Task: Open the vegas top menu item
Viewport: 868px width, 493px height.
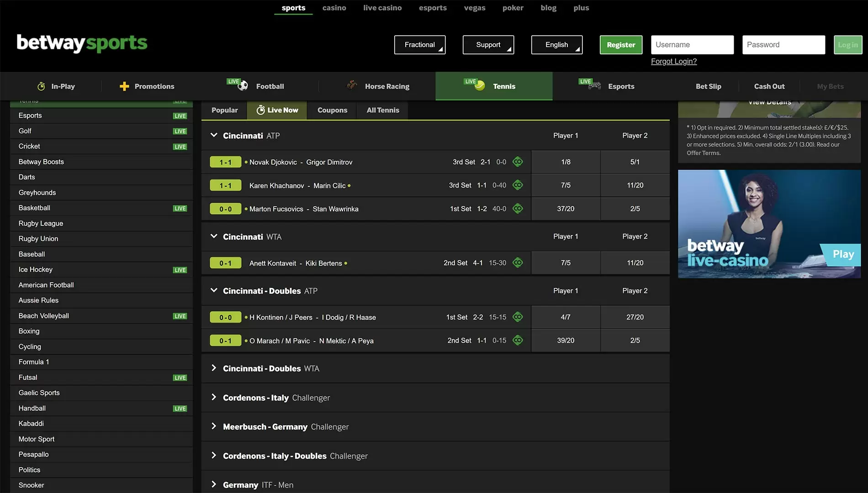Action: 475,8
